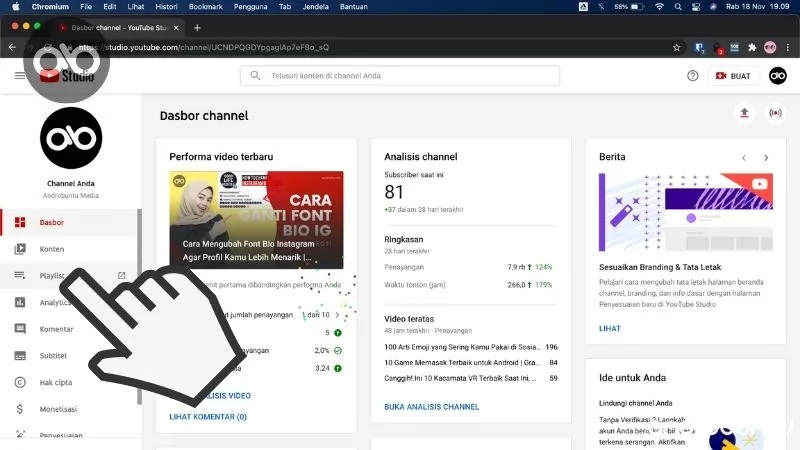Screen dimensions: 800x450
Task: Bookmark this page with star icon
Action: click(x=677, y=47)
